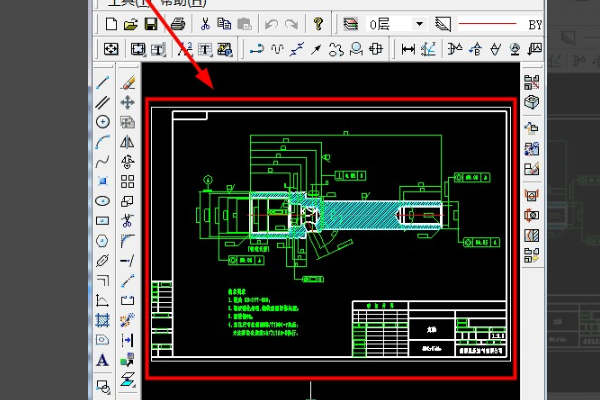The image size is (600, 400).
Task: Select the Hatch pattern tool
Action: [x=102, y=321]
